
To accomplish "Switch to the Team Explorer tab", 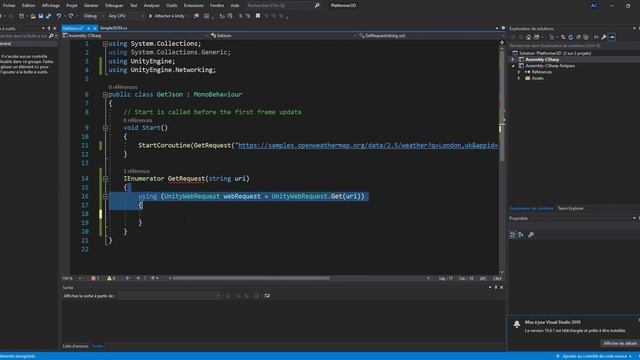I will 571,209.
